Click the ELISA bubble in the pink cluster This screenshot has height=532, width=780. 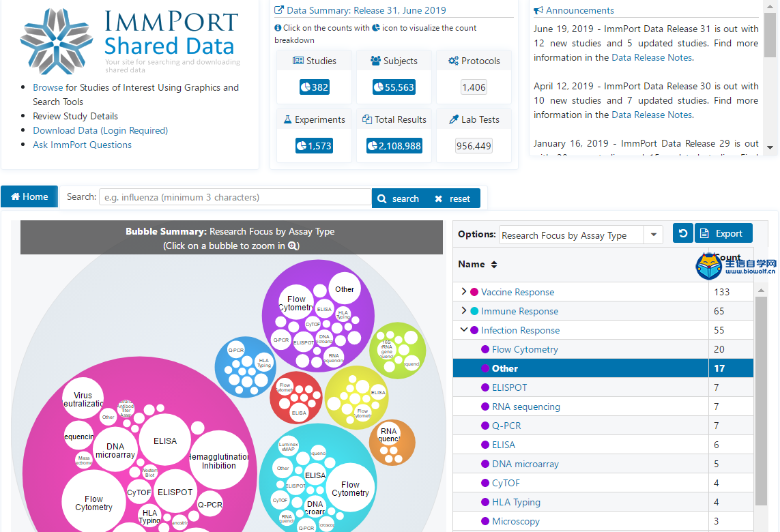coord(164,440)
